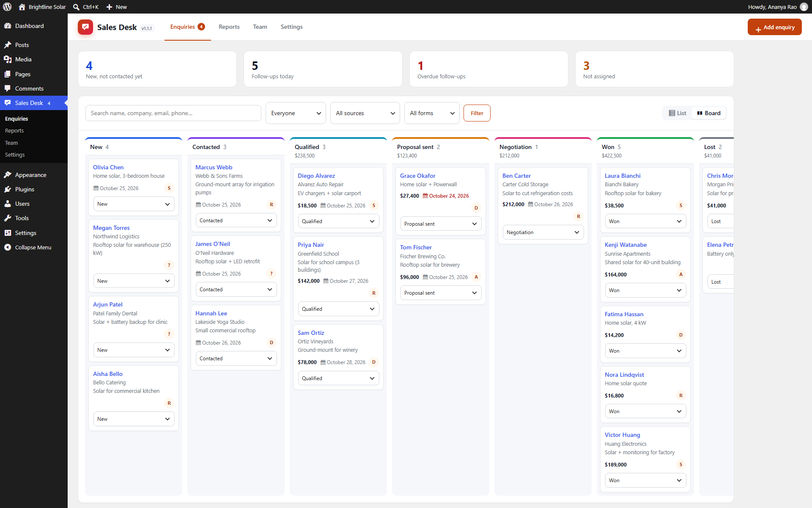Open Comments bubble icon in sidebar
This screenshot has height=508, width=812.
[x=8, y=88]
